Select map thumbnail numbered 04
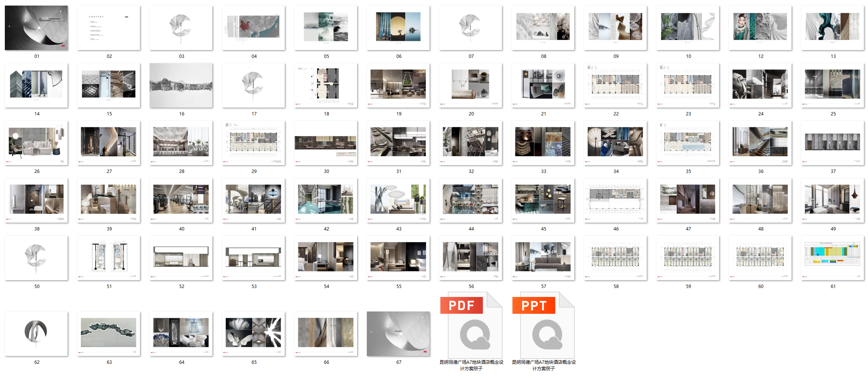The width and height of the screenshot is (868, 378). (253, 28)
